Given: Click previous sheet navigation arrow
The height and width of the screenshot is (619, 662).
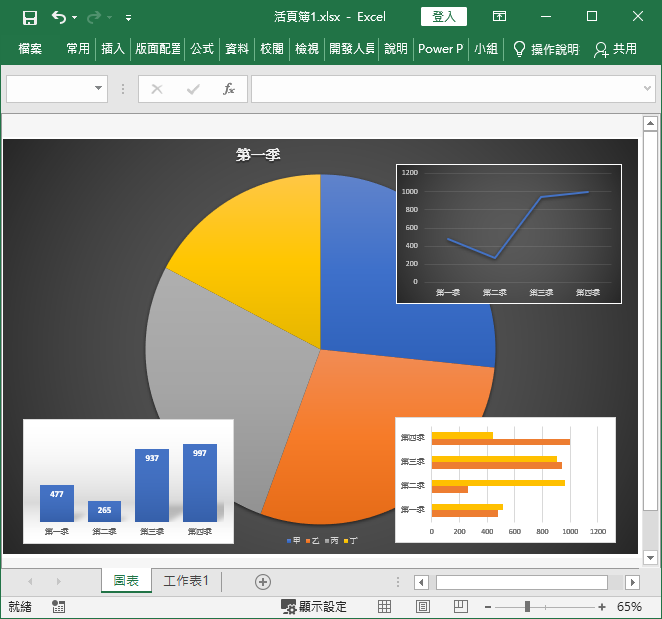Looking at the screenshot, I should [30, 582].
